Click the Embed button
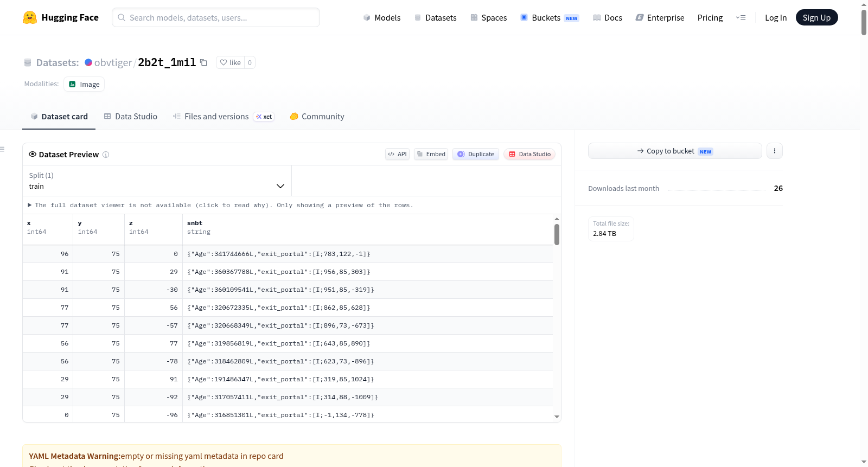868x467 pixels. click(431, 154)
